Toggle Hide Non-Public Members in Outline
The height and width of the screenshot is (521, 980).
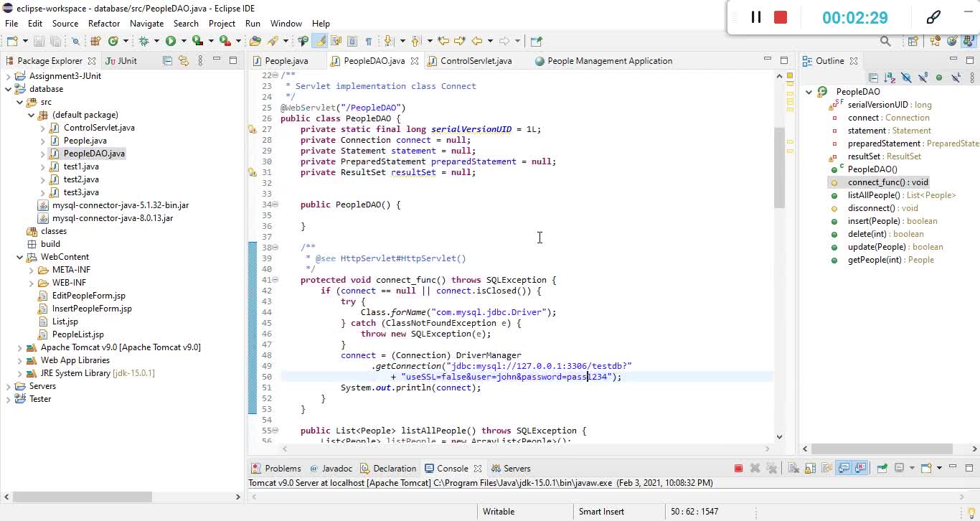(x=939, y=78)
